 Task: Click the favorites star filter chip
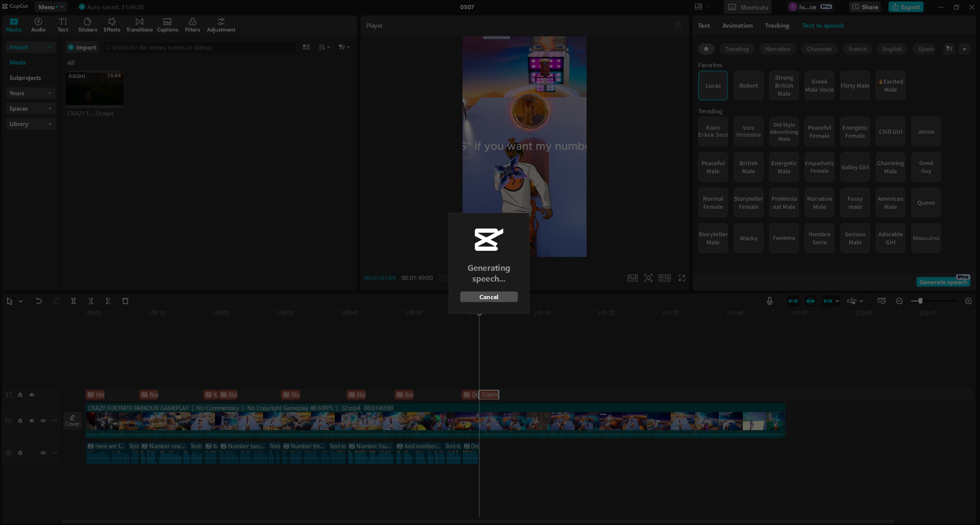click(706, 49)
